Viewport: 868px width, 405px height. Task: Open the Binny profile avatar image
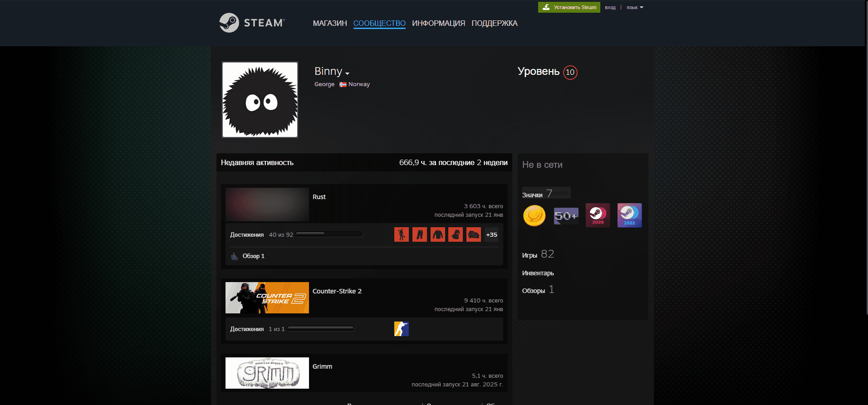point(260,100)
